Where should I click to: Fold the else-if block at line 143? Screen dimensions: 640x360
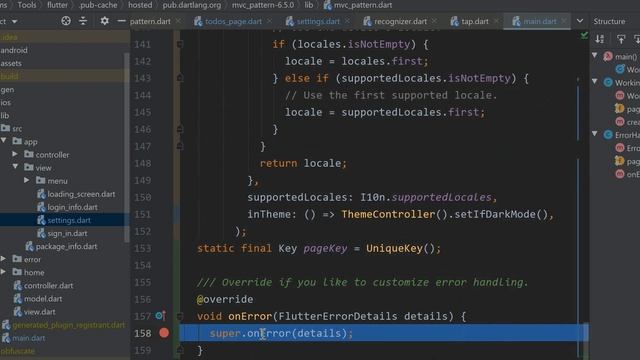[180, 78]
